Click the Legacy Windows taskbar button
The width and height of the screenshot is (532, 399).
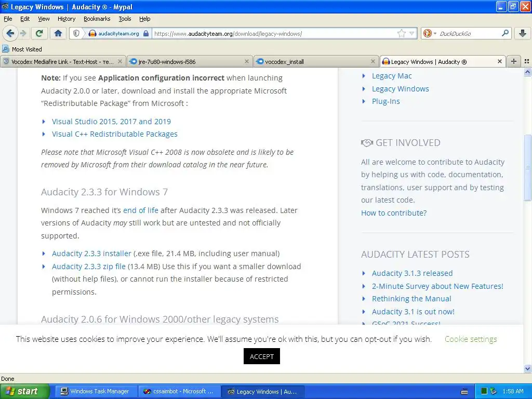[262, 391]
